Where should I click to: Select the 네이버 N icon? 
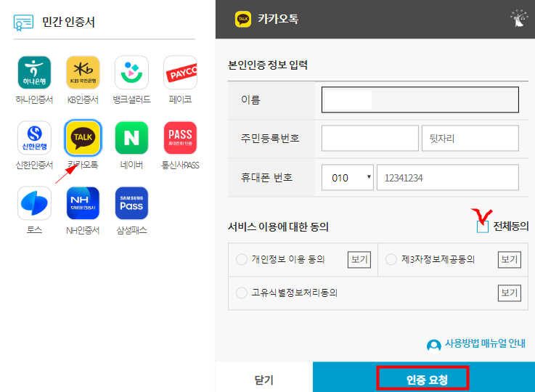[x=131, y=138]
